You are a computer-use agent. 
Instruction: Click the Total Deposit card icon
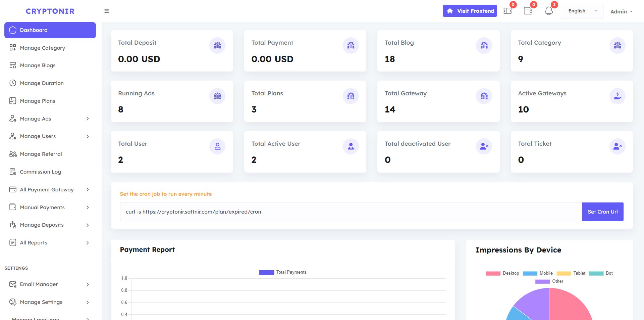click(217, 46)
